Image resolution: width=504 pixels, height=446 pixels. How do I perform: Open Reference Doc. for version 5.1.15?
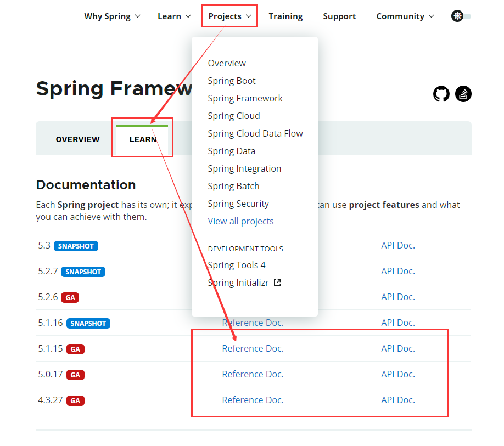(x=253, y=348)
